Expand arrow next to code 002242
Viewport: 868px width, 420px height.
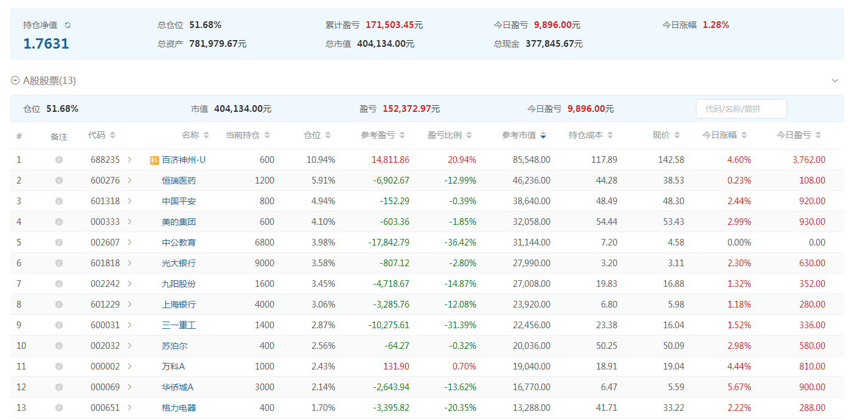point(130,284)
